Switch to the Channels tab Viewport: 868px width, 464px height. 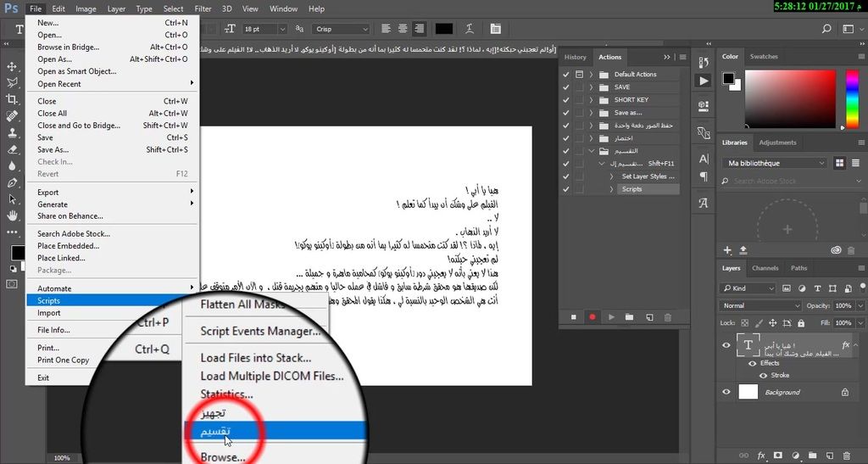[x=765, y=268]
